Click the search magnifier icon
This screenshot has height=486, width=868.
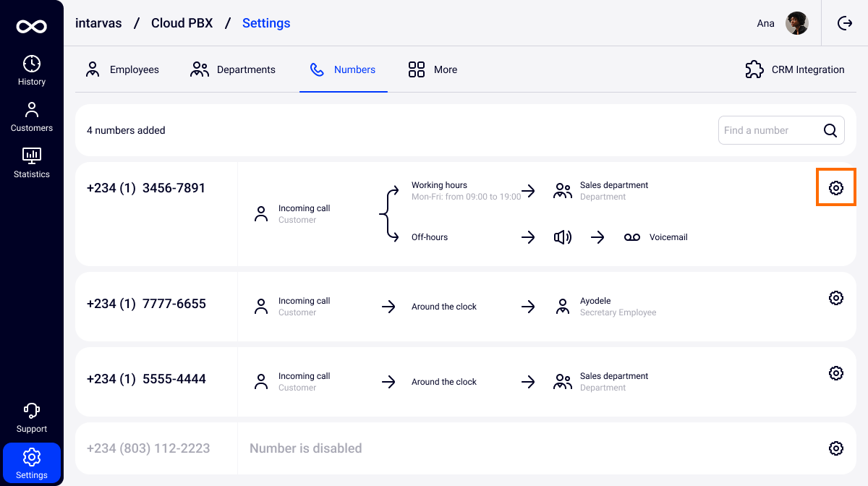(x=830, y=130)
